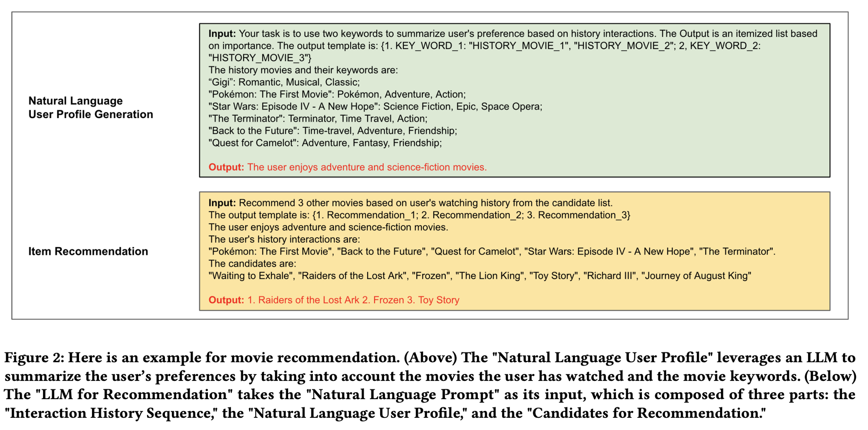Click "The history movies and their keywords are:" line
868x430 pixels.
[x=303, y=70]
